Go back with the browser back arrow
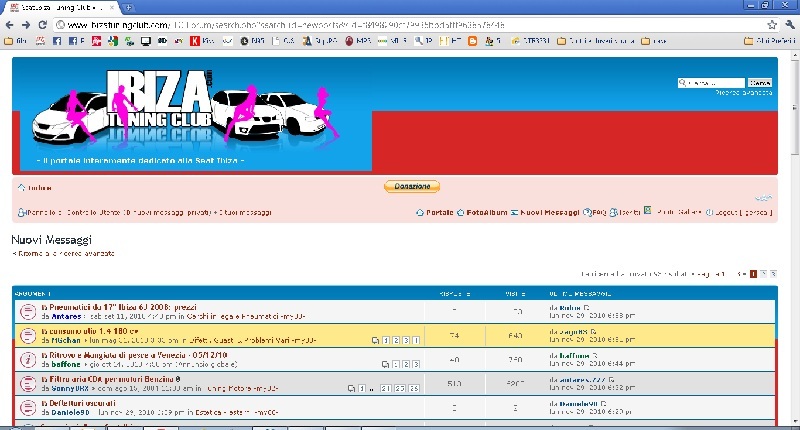This screenshot has height=430, width=800. click(9, 24)
